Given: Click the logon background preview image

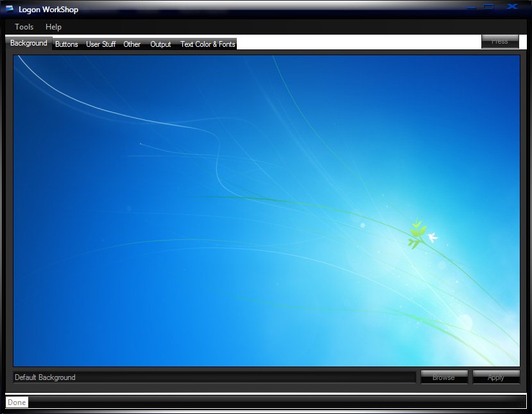Looking at the screenshot, I should coord(266,211).
